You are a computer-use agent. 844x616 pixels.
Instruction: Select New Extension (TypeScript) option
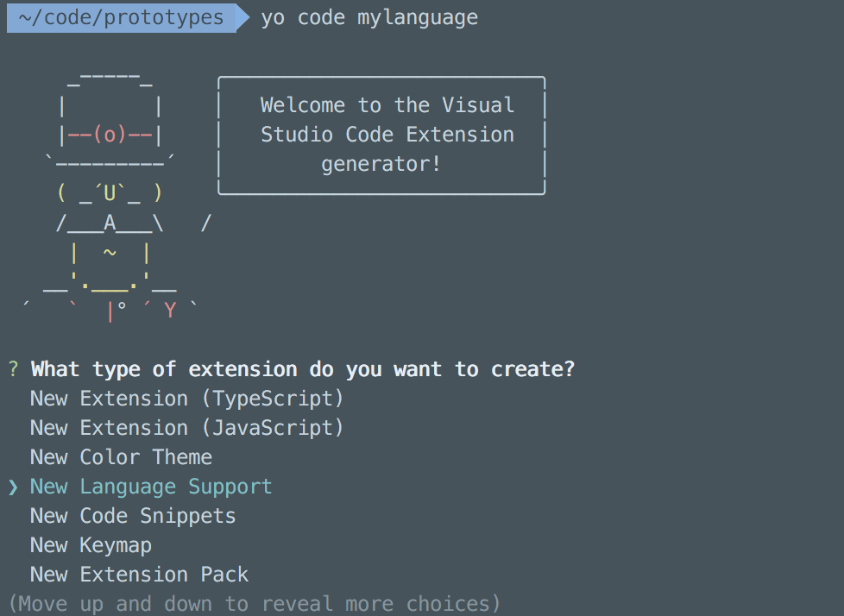(186, 399)
